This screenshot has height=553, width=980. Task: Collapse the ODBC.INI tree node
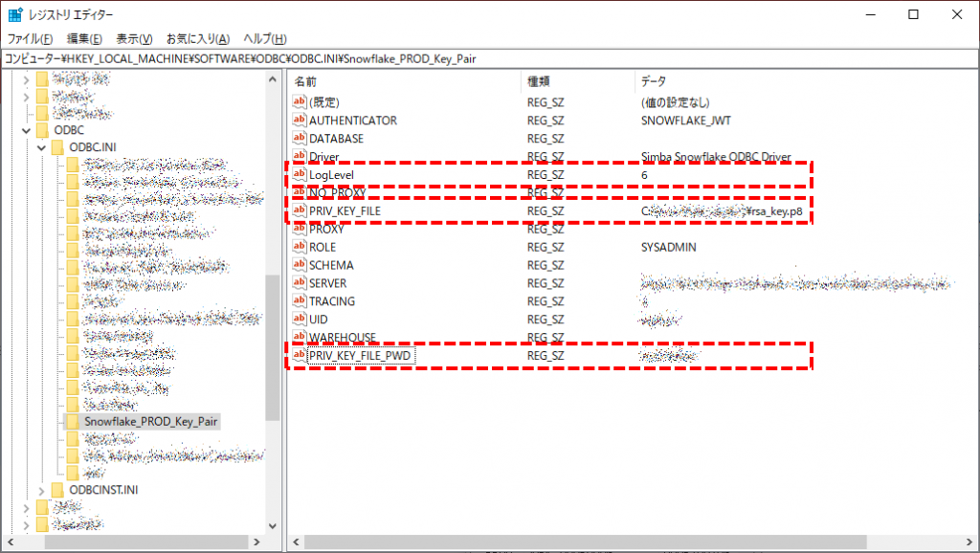(39, 147)
